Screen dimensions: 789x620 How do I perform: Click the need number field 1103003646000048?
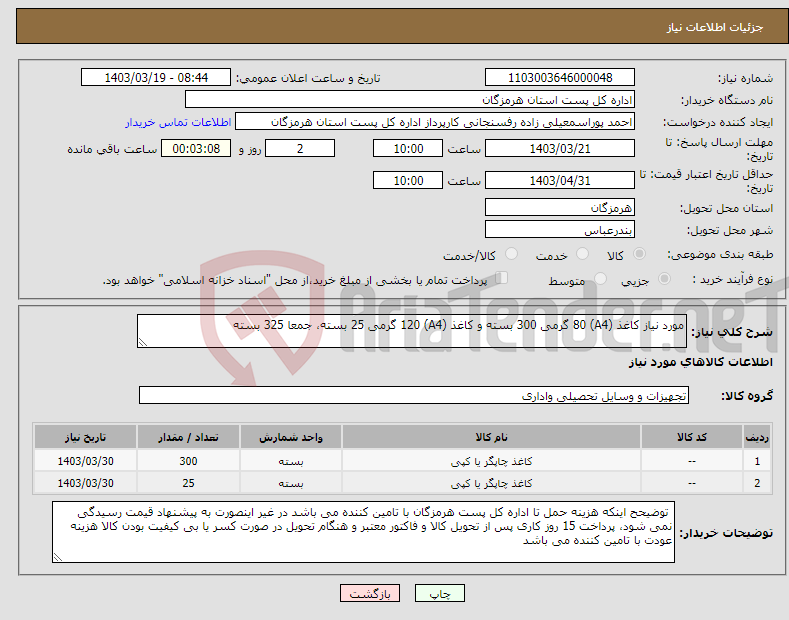pyautogui.click(x=560, y=78)
